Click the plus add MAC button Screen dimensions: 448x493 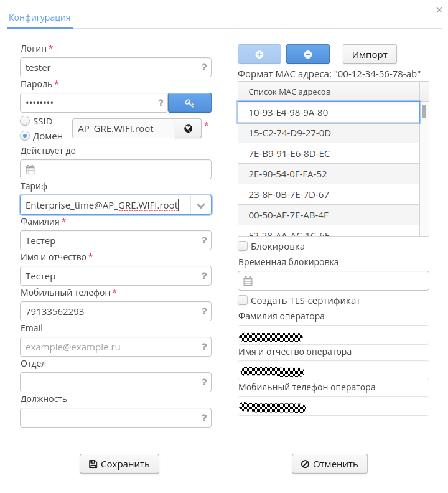click(x=259, y=54)
